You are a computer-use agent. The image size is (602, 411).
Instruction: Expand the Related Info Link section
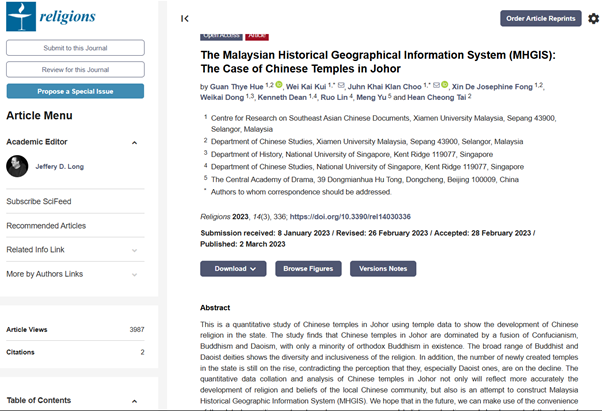(135, 250)
